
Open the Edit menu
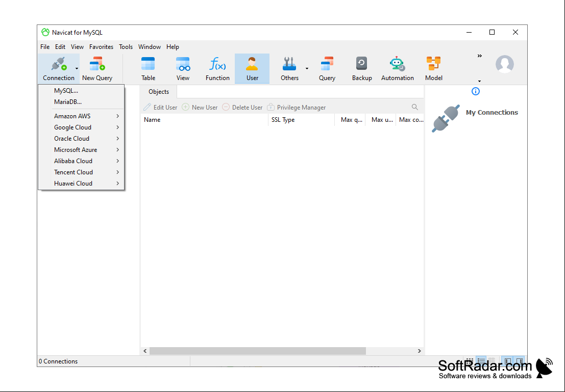click(x=60, y=47)
